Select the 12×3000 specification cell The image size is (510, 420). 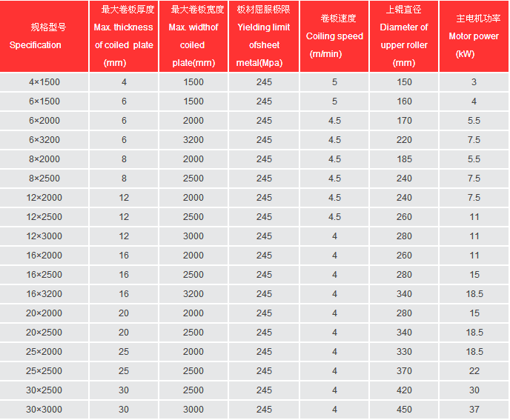[x=44, y=236]
